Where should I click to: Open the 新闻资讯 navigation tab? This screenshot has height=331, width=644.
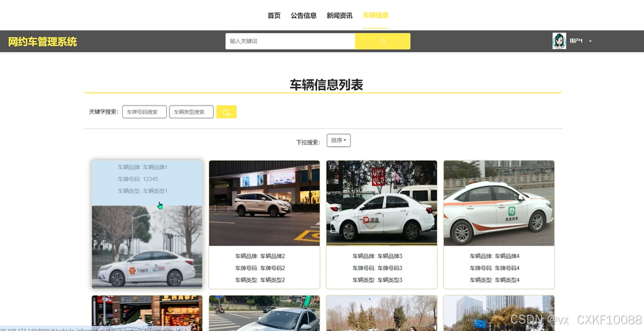tap(339, 16)
